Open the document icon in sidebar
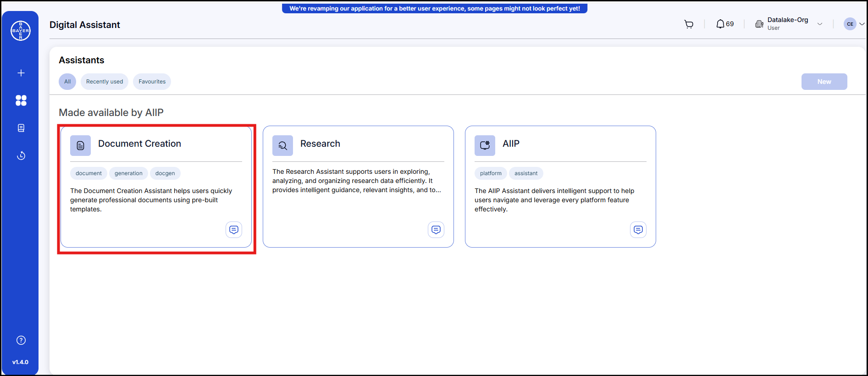 (x=21, y=128)
